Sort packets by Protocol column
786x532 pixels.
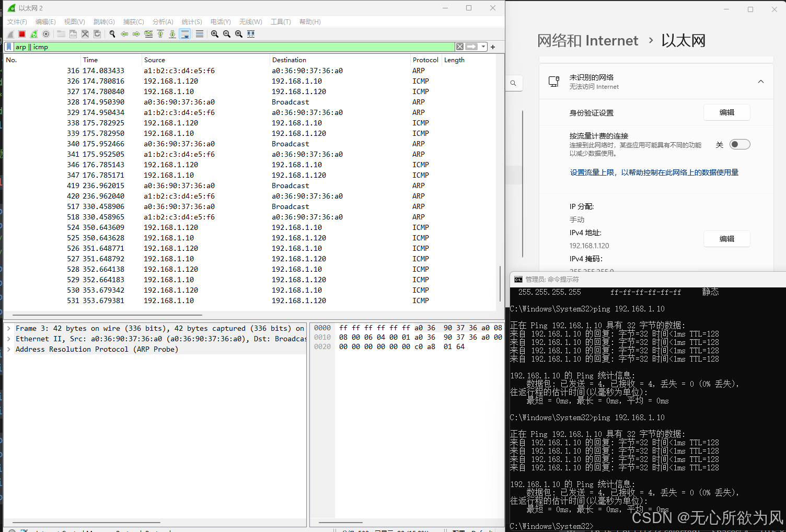(x=425, y=60)
